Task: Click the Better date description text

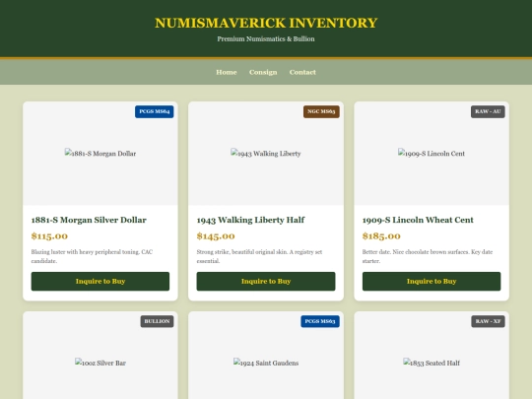Action: [428, 256]
